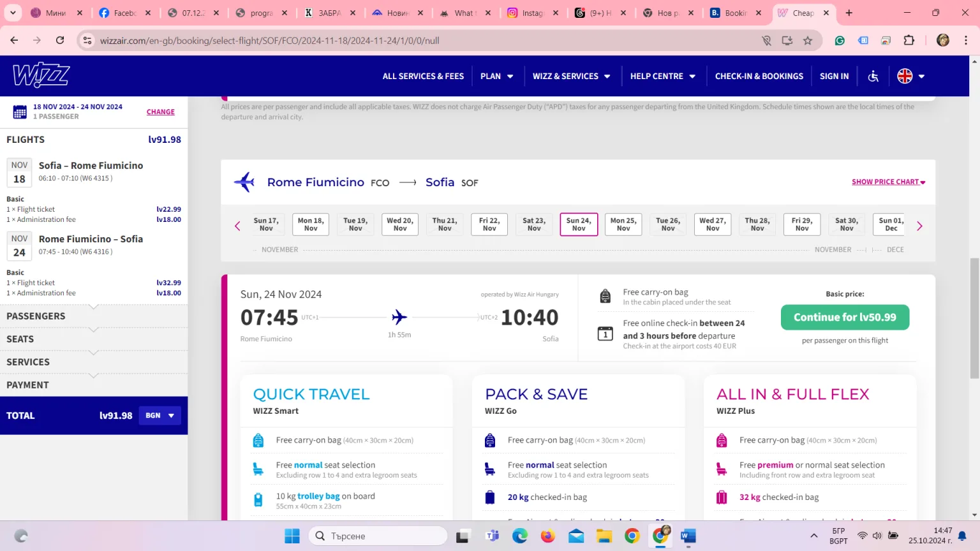Open the accessibility wheelchair icon
Image resolution: width=980 pixels, height=551 pixels.
click(x=873, y=77)
